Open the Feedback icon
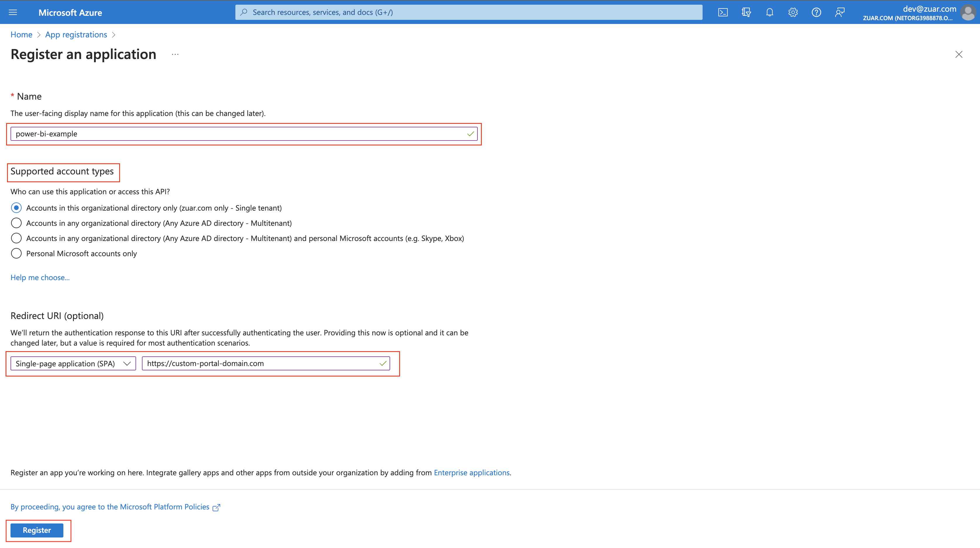This screenshot has width=980, height=548. point(840,13)
